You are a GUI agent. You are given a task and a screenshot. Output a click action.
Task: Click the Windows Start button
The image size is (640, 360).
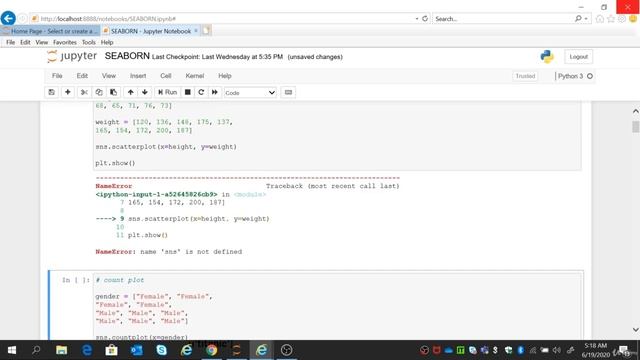click(x=12, y=350)
